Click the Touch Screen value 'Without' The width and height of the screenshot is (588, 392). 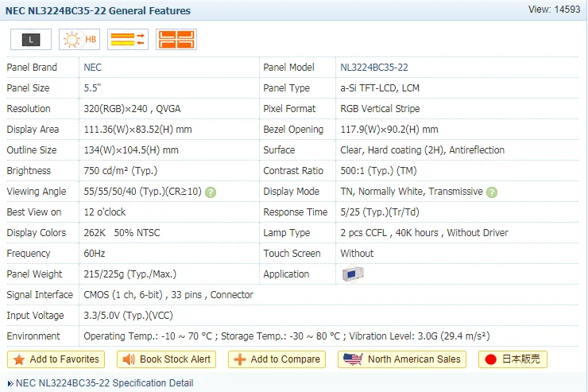(357, 254)
